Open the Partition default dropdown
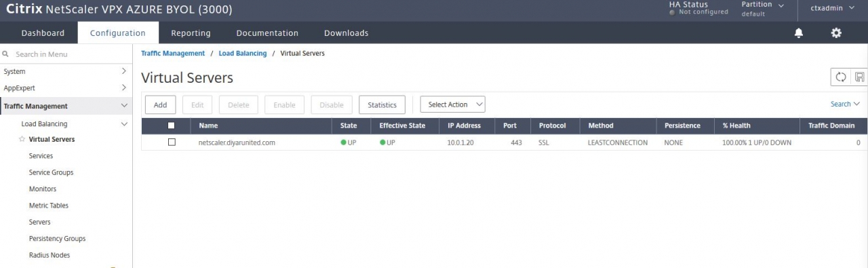The image size is (868, 268). click(x=763, y=9)
